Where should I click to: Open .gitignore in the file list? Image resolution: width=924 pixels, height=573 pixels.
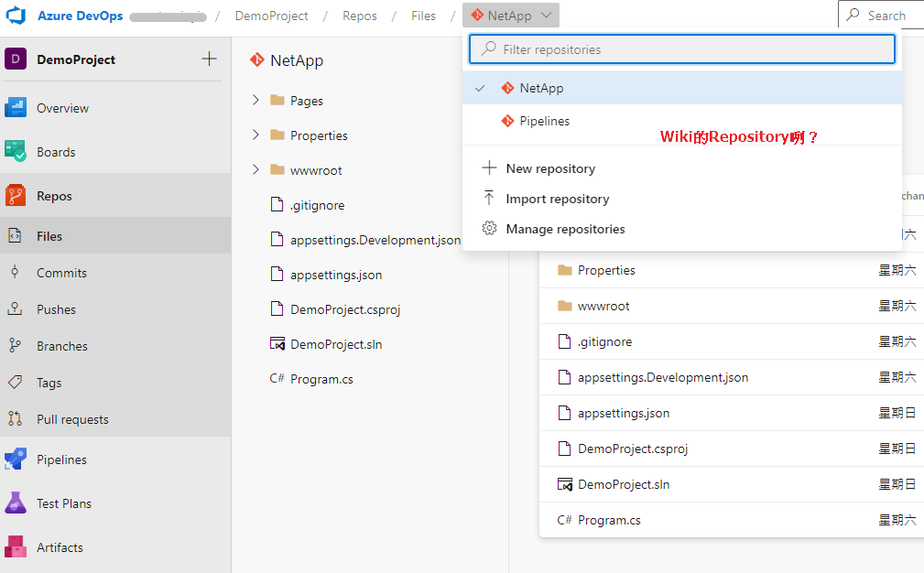604,341
